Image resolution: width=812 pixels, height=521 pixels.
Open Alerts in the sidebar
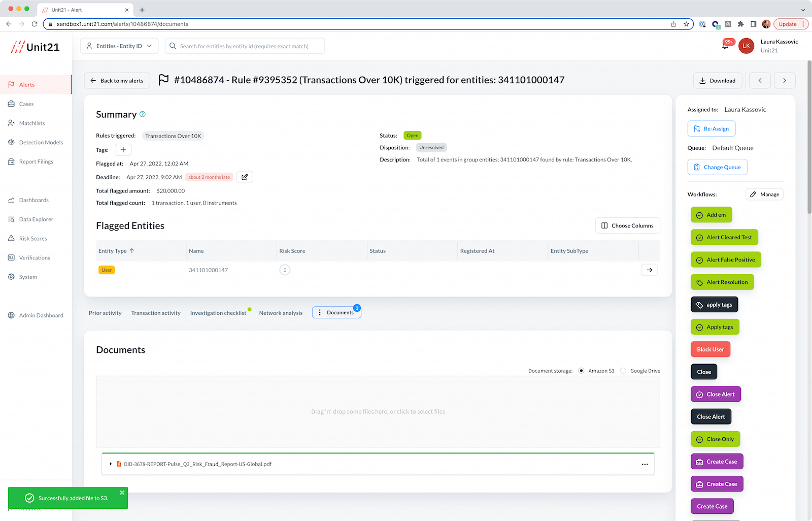[36, 85]
